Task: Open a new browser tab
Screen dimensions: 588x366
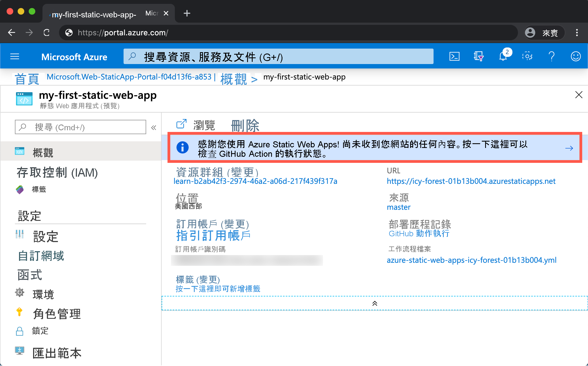Action: 187,13
